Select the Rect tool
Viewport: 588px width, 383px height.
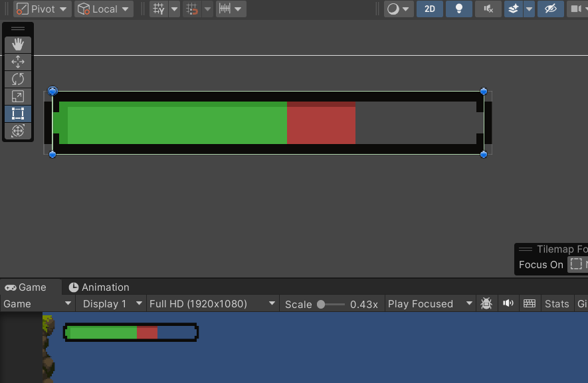18,114
